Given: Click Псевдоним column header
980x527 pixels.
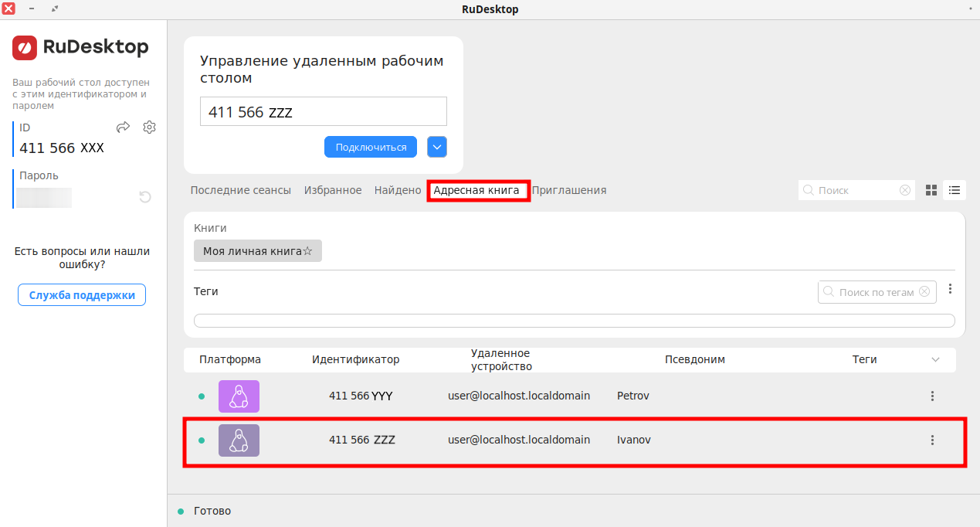Looking at the screenshot, I should pos(695,359).
